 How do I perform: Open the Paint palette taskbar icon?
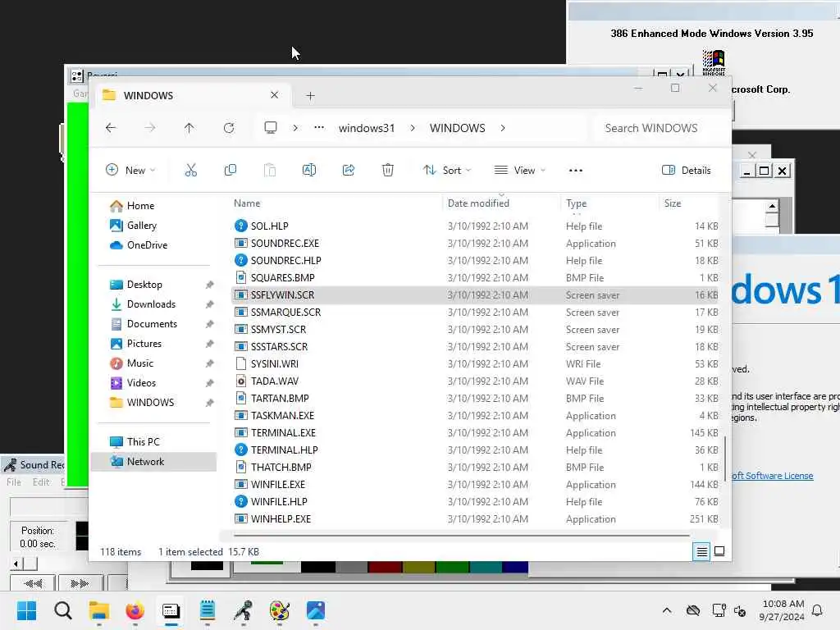click(x=279, y=610)
